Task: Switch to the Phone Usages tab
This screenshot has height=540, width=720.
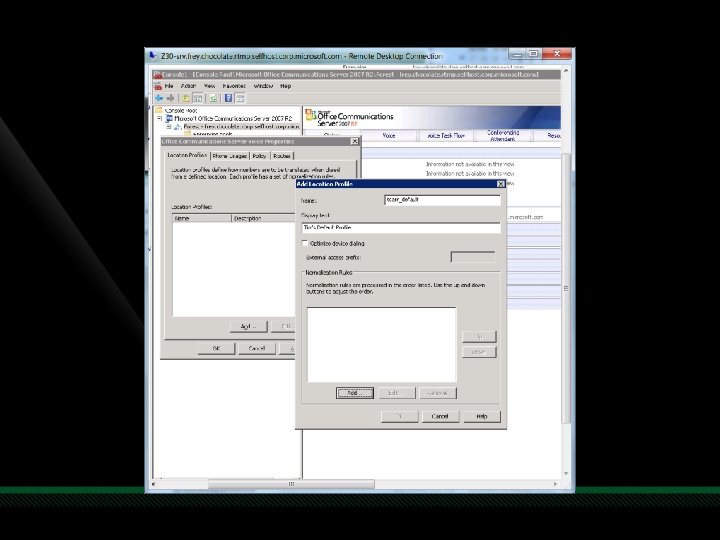Action: tap(230, 156)
